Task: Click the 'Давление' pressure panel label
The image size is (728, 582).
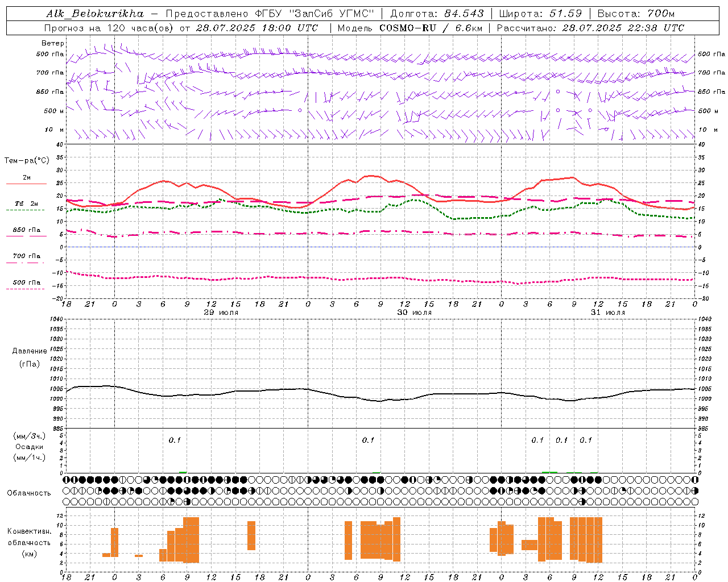Action: [30, 351]
